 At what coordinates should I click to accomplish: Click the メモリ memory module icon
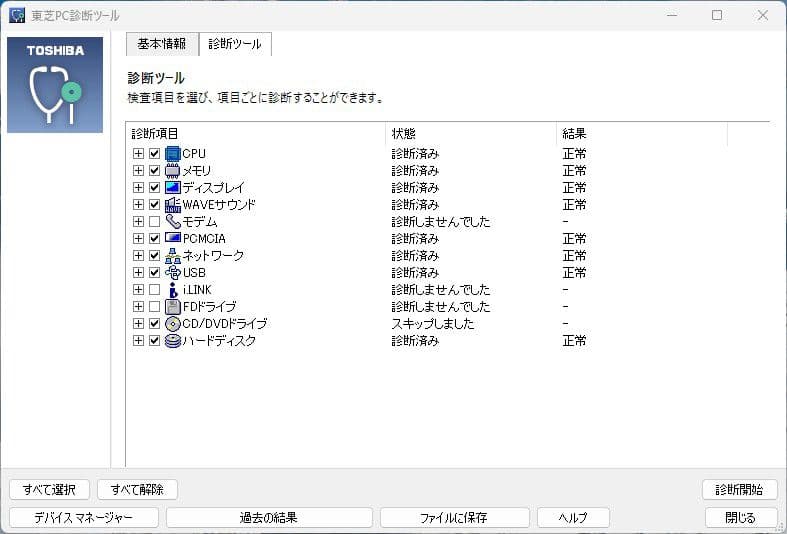(x=173, y=171)
